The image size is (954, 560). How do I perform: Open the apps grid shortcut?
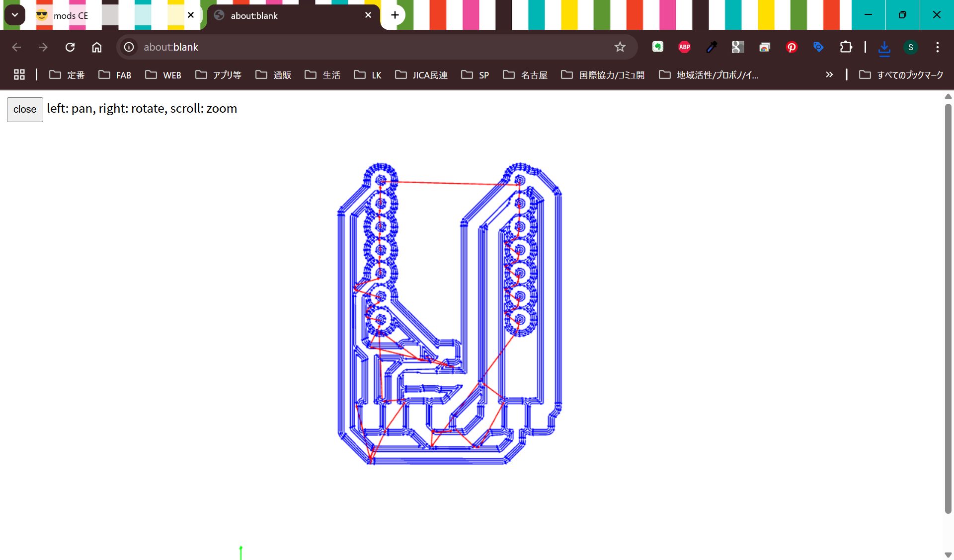(x=19, y=74)
